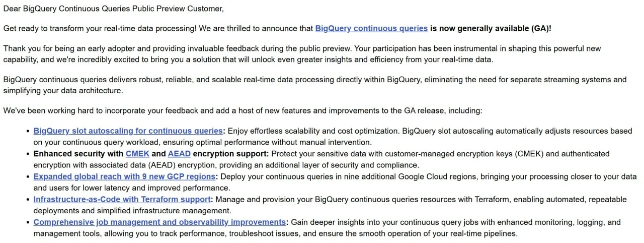Click the bullet before Enhanced security item
Screen dimensions: 644x243
tap(28, 154)
